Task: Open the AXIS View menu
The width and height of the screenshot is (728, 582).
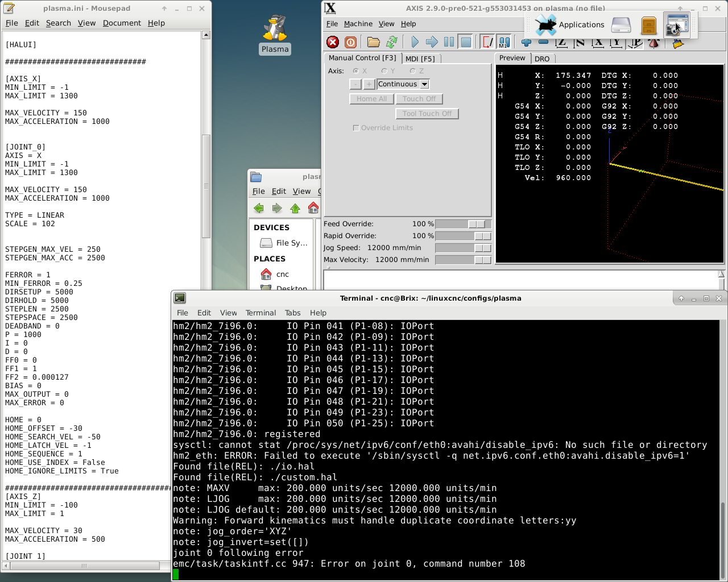Action: point(386,24)
